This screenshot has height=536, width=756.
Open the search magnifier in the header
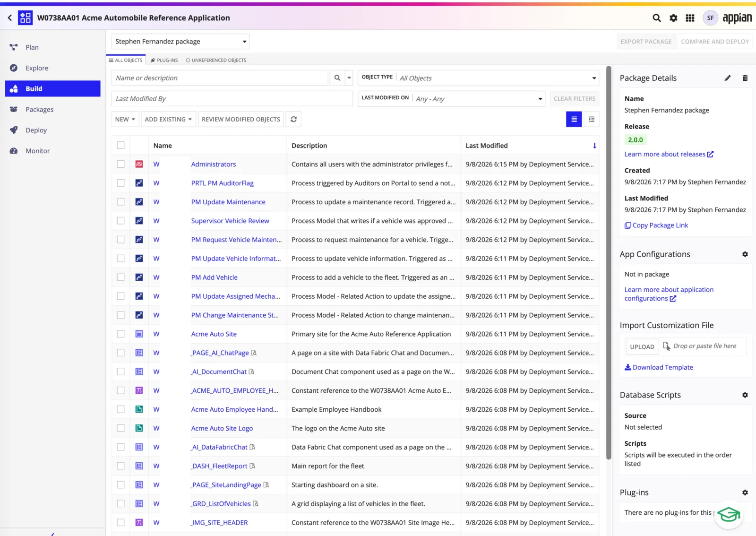(x=656, y=18)
